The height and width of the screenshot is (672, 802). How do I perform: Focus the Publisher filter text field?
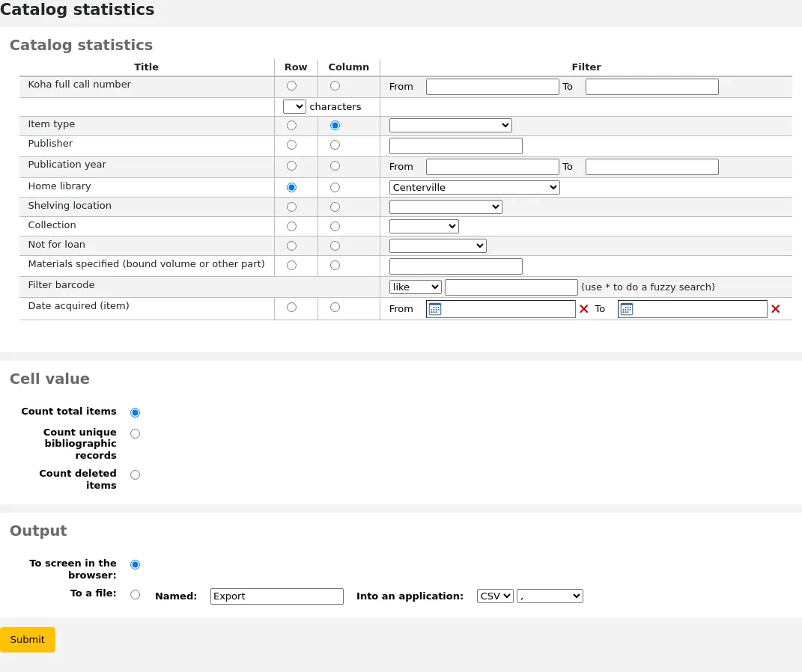click(456, 146)
